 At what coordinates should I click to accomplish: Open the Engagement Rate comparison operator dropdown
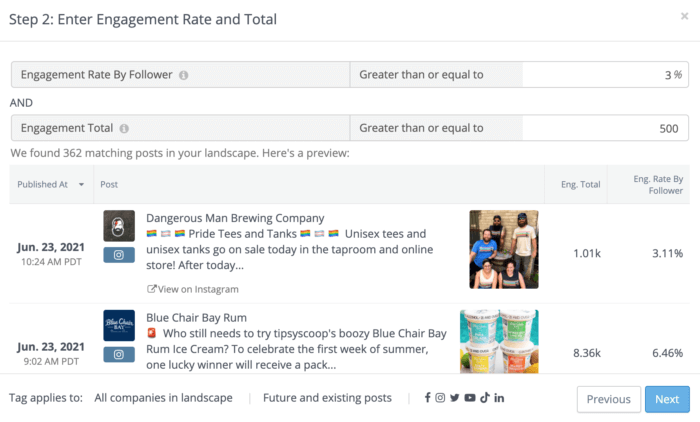[x=435, y=75]
